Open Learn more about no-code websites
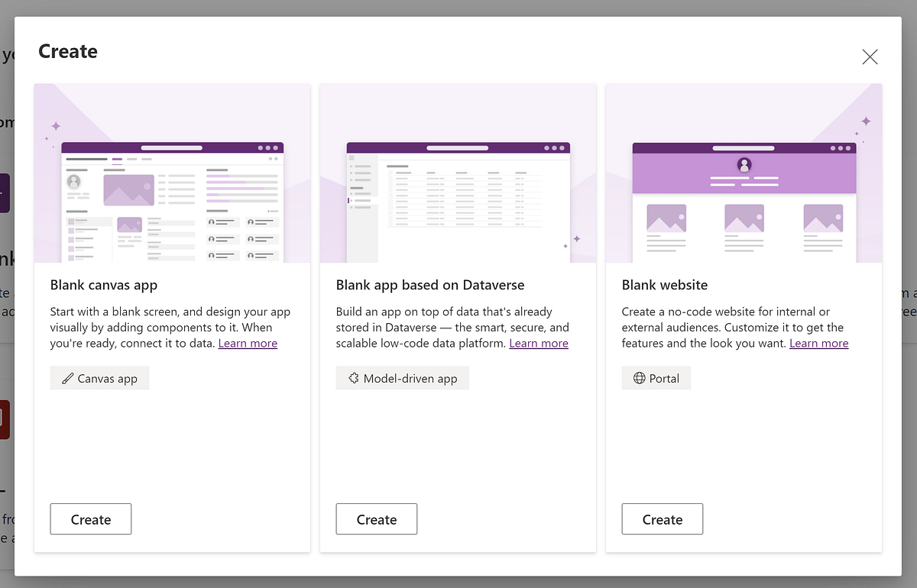The width and height of the screenshot is (917, 588). [x=818, y=343]
